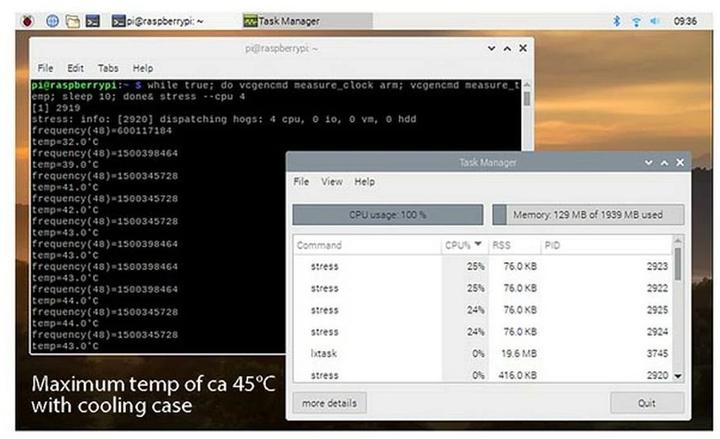Image resolution: width=720 pixels, height=439 pixels.
Task: Open the terminal's Tabs menu
Action: (108, 68)
